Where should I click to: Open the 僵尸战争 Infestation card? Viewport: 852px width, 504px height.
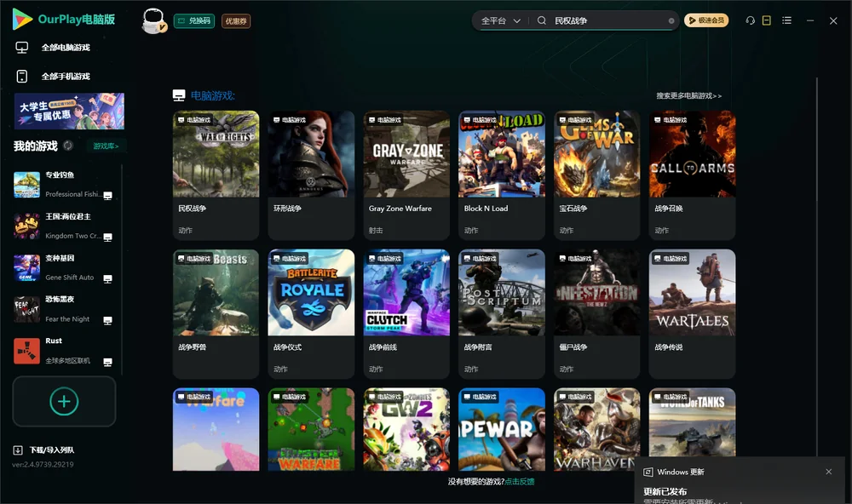[x=597, y=313]
